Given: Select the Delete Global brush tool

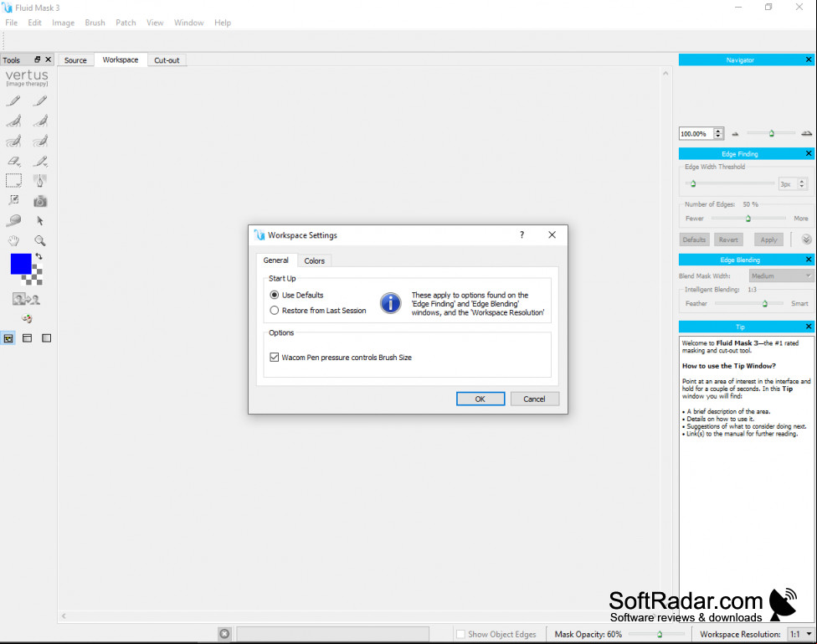Looking at the screenshot, I should 40,141.
